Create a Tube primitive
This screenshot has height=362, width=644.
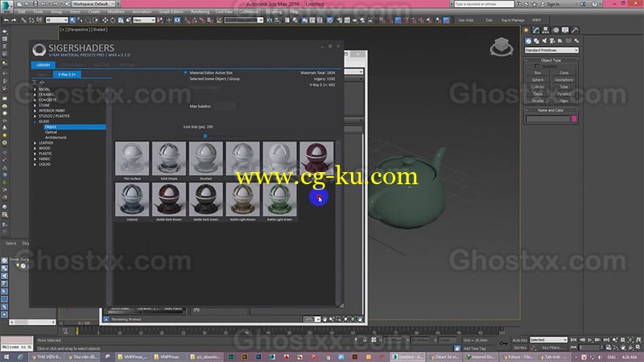click(x=564, y=87)
